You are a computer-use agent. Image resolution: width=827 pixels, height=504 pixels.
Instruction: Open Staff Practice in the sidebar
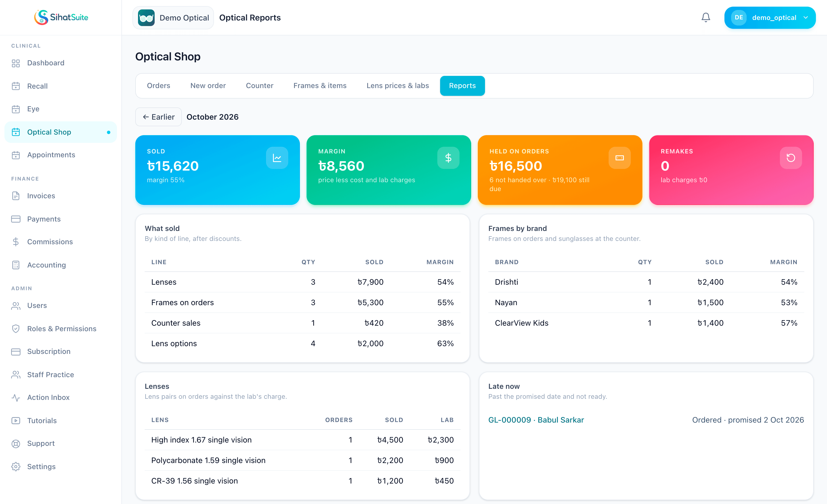[60, 375]
